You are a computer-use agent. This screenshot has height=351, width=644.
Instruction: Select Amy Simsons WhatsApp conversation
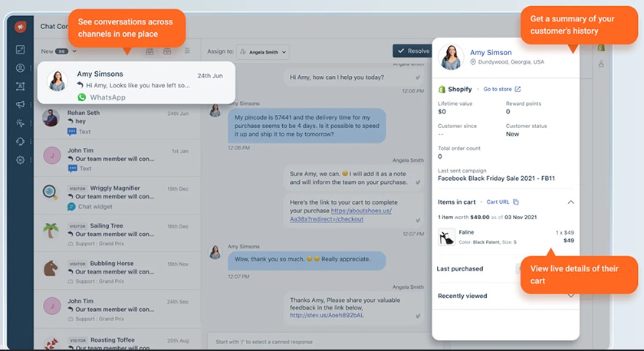(136, 83)
